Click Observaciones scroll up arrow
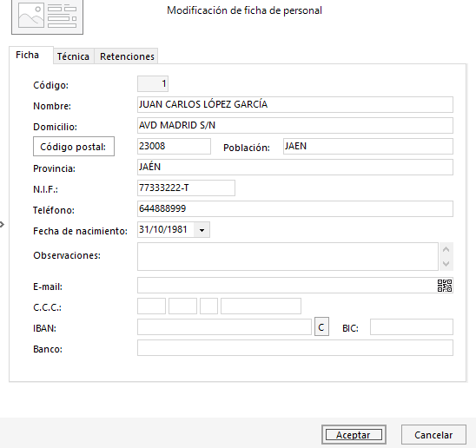Viewport: 476px width, 448px height. 446,249
